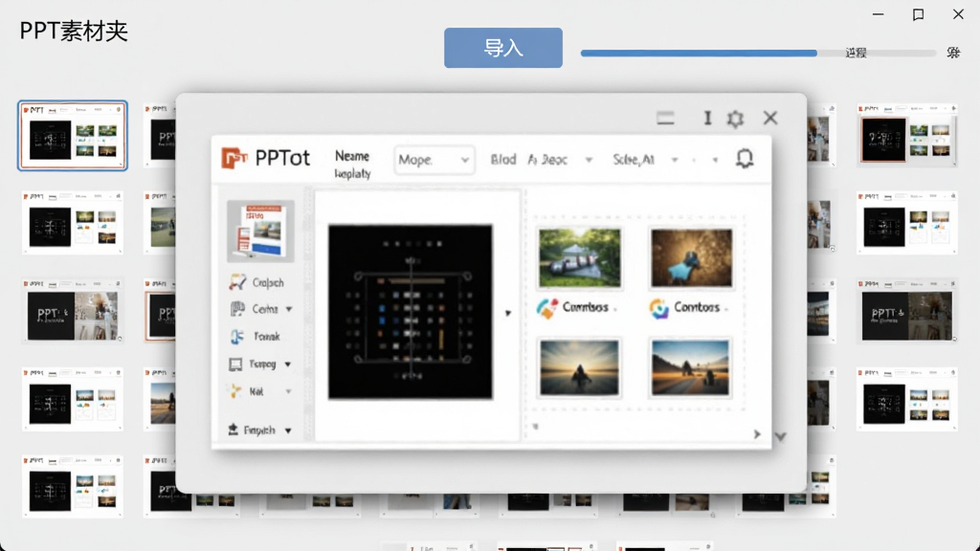Click the black slide preview in the dialog
Image resolution: width=980 pixels, height=551 pixels.
tap(410, 312)
